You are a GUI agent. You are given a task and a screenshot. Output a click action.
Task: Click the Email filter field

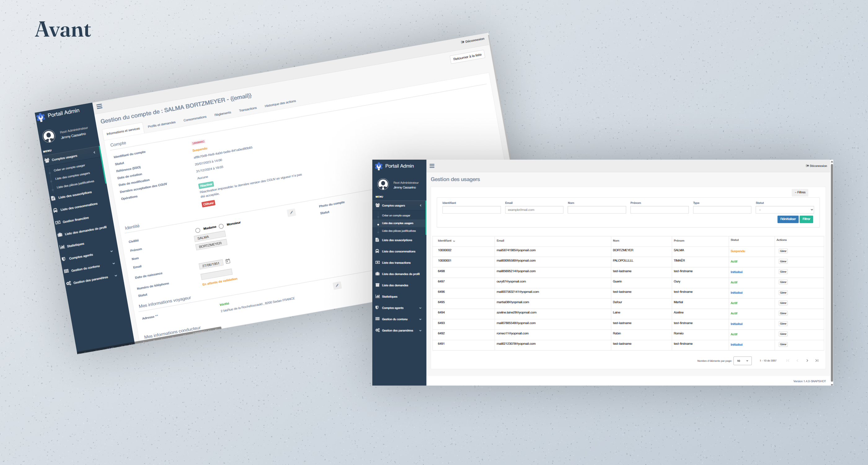534,210
